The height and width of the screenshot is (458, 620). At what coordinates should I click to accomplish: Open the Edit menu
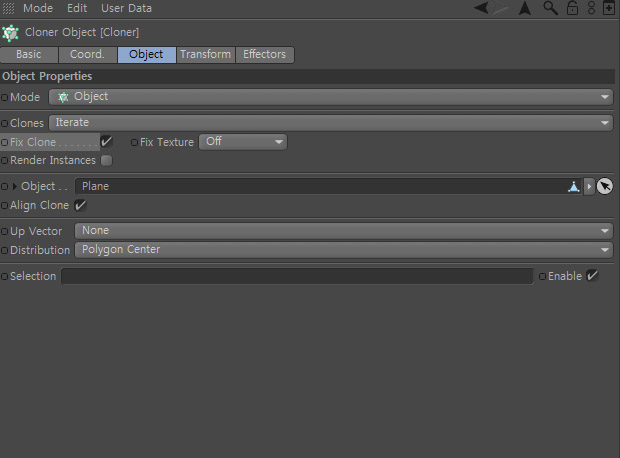click(77, 8)
